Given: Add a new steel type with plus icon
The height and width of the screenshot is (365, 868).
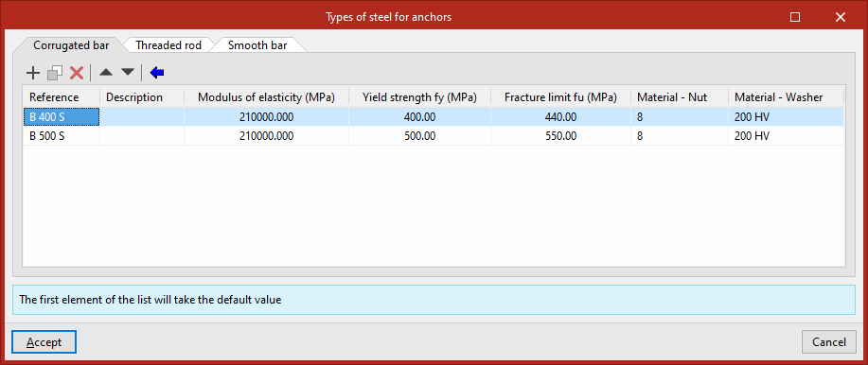Looking at the screenshot, I should (x=33, y=73).
